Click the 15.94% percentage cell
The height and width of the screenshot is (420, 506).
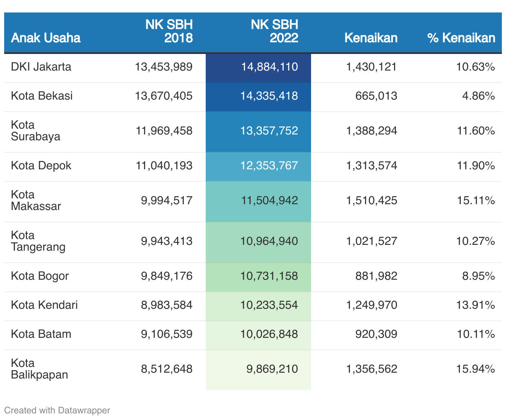[475, 369]
